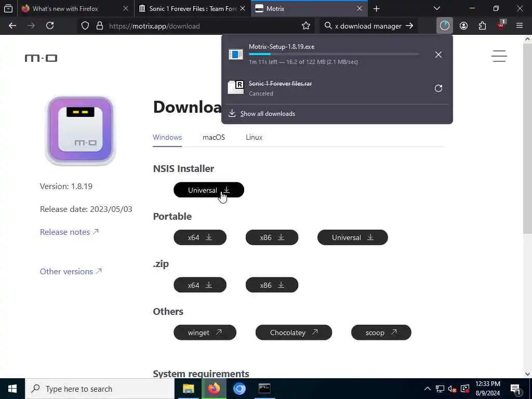Select the Windows platform tab
The image size is (532, 399).
[x=167, y=137]
